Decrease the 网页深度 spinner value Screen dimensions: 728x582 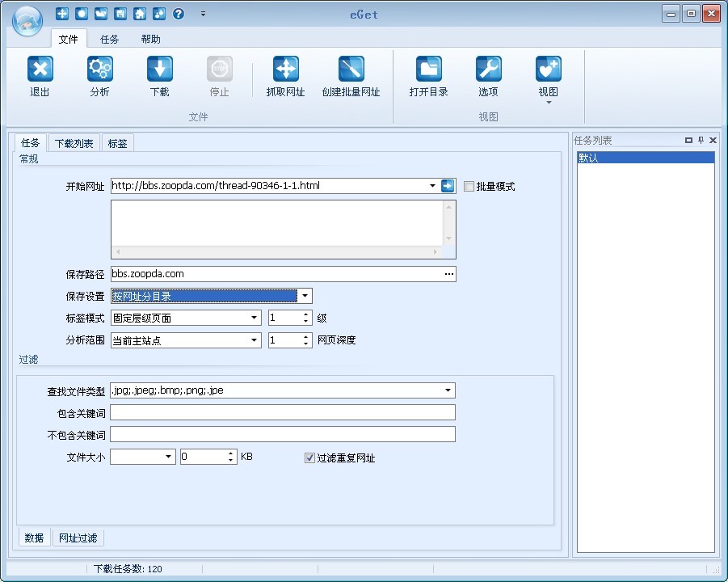[305, 344]
